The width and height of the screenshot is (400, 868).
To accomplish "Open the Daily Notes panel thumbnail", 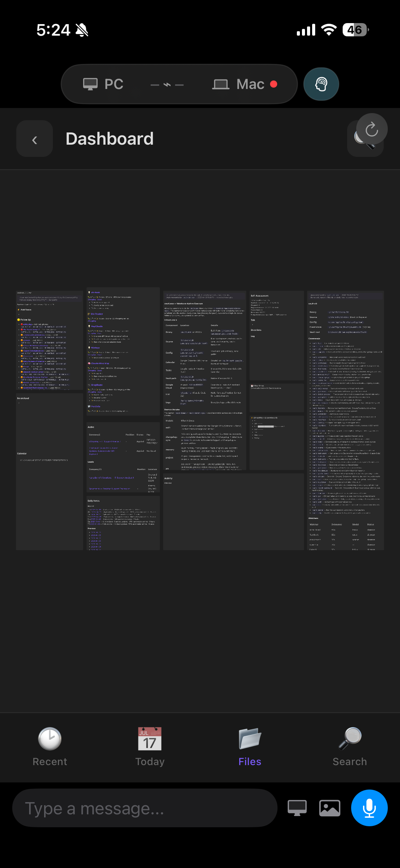I will click(x=123, y=523).
